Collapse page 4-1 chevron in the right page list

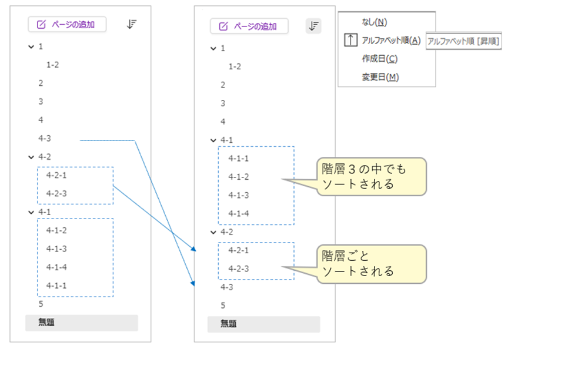click(x=213, y=140)
